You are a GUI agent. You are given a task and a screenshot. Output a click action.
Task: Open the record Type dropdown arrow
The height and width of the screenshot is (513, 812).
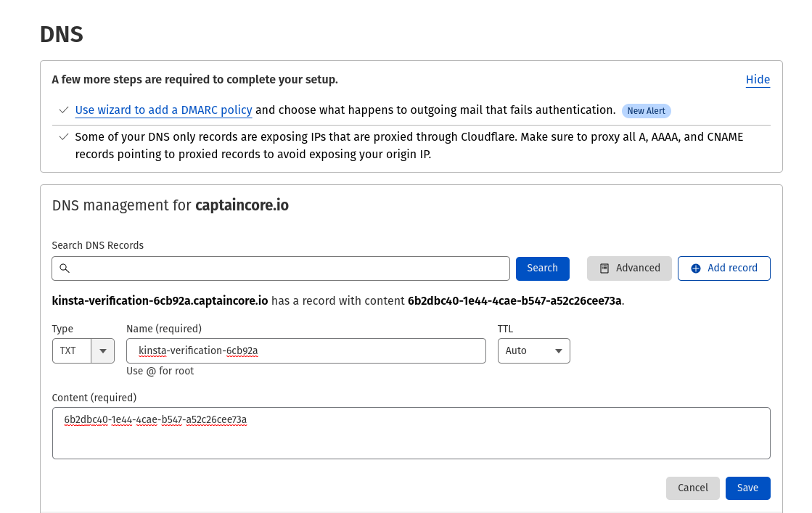click(x=102, y=351)
